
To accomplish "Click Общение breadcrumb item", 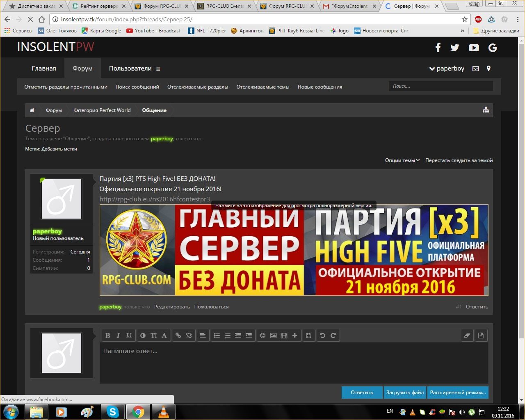I will [x=154, y=110].
